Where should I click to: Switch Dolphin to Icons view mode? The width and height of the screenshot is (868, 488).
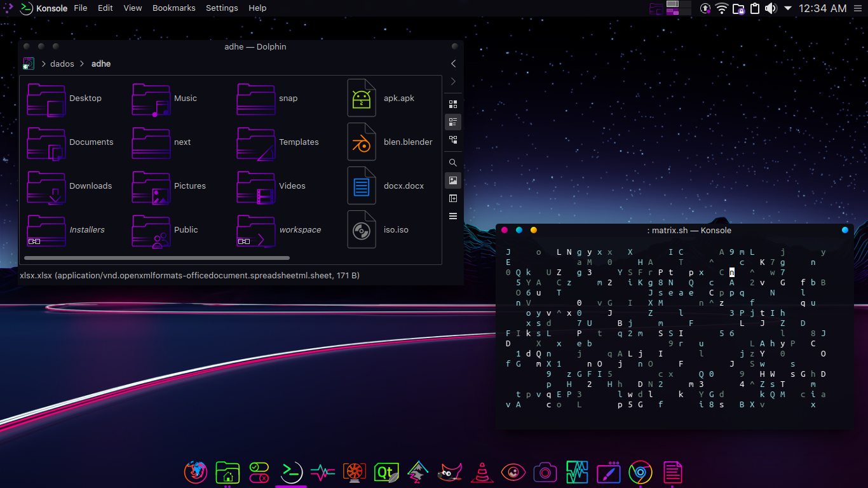pos(453,104)
